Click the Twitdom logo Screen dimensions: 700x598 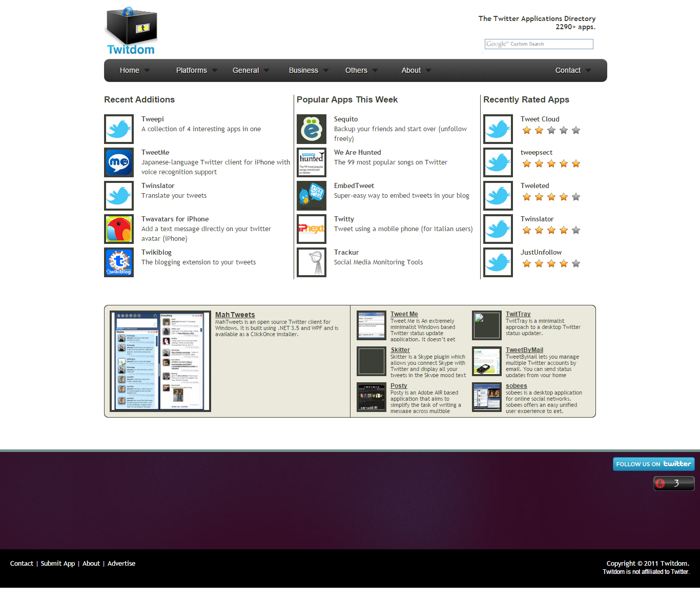pyautogui.click(x=131, y=31)
